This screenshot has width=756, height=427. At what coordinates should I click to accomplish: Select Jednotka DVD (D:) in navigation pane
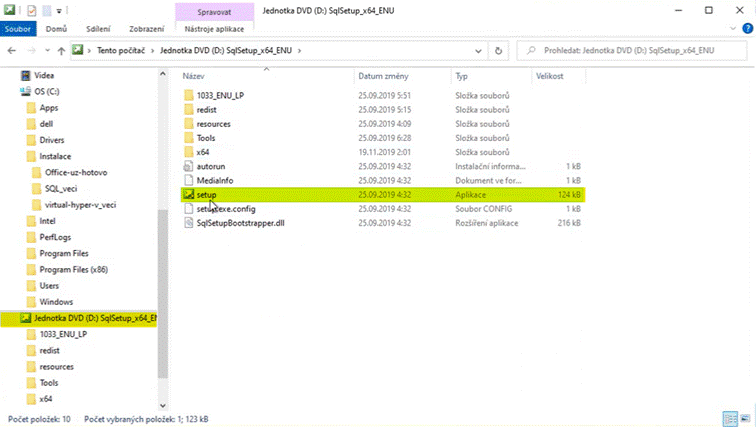[79, 318]
